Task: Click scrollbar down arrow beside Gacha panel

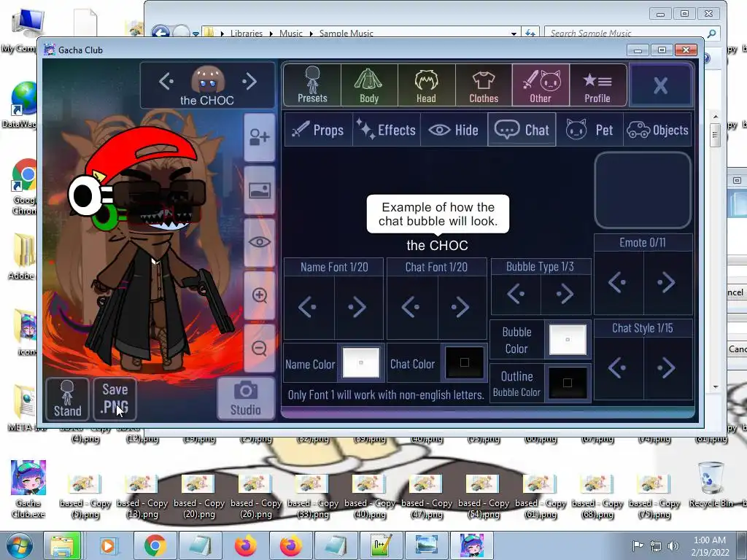Action: [716, 387]
